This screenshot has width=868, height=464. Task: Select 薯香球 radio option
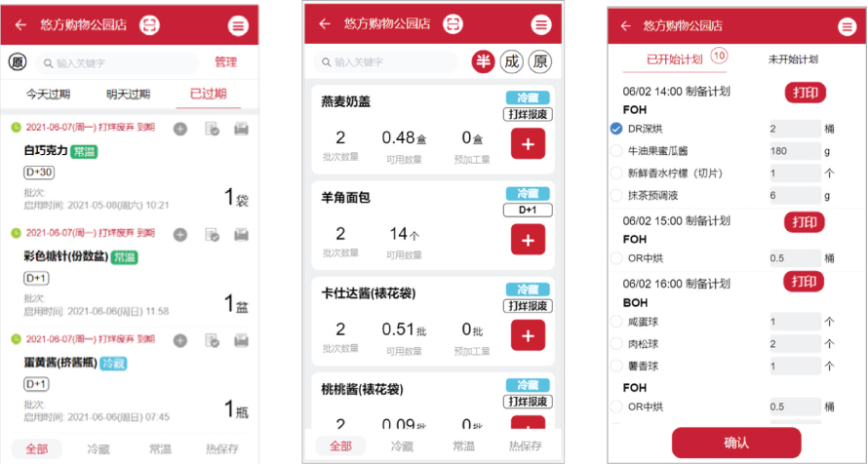[x=616, y=366]
